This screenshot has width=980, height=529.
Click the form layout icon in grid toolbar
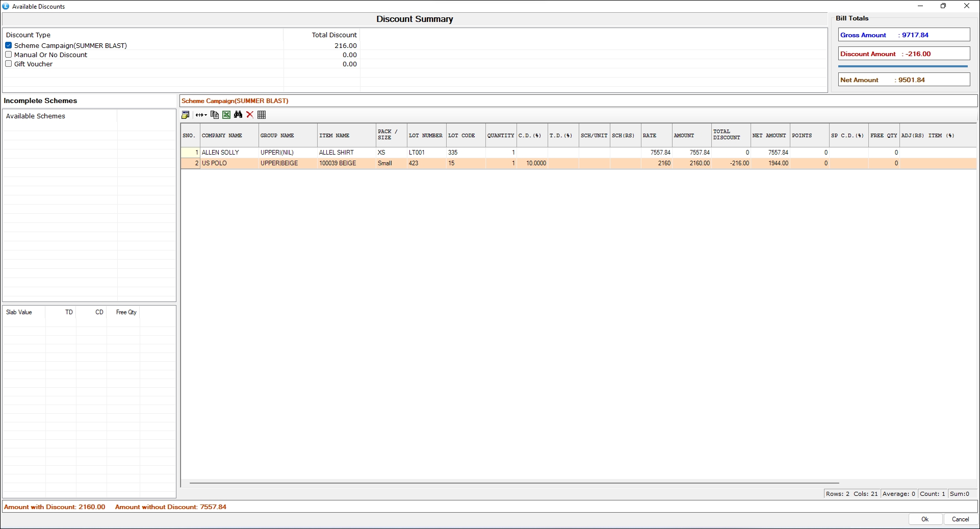tap(186, 115)
